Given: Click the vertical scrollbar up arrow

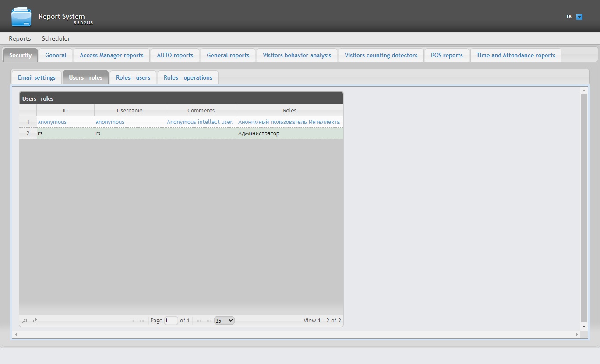Looking at the screenshot, I should [584, 91].
